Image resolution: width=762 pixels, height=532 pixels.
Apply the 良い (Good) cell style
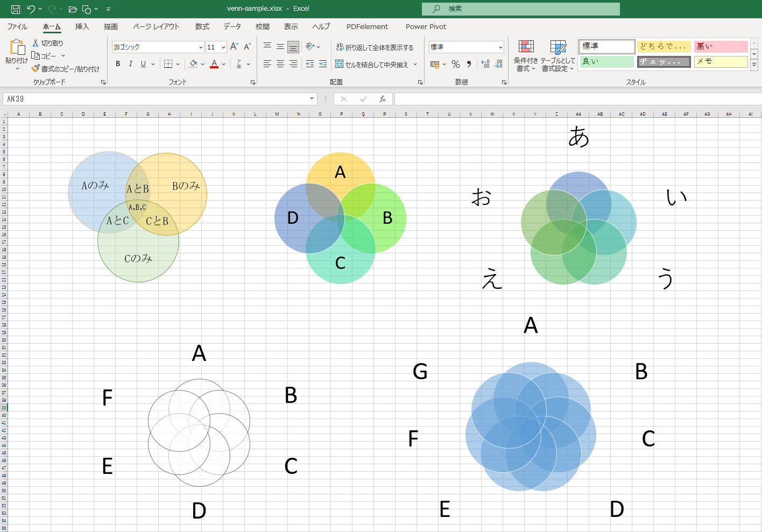606,61
